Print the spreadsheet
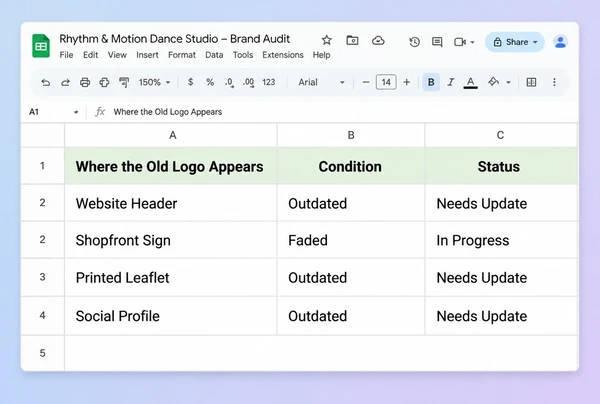 point(85,82)
